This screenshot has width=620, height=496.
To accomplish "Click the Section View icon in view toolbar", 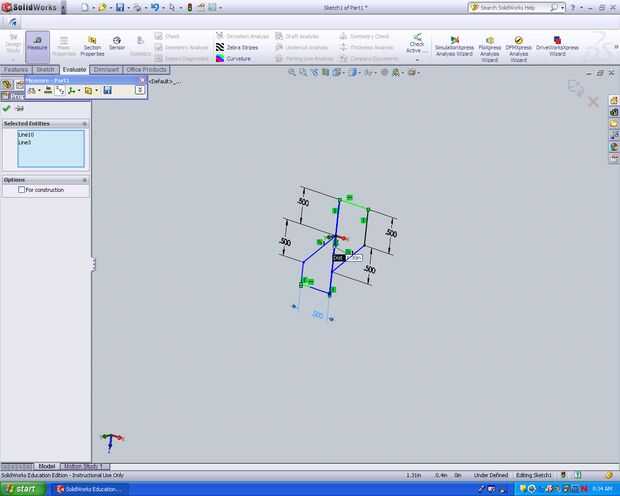I will tap(325, 72).
